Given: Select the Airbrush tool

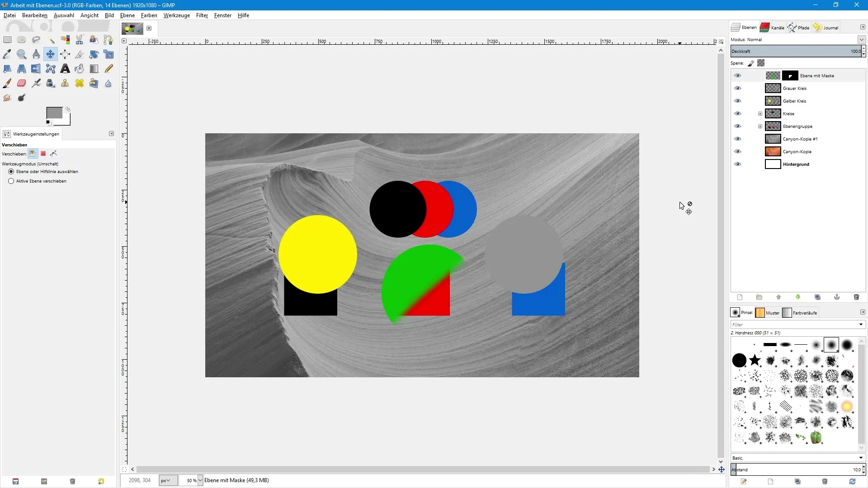Looking at the screenshot, I should (36, 83).
